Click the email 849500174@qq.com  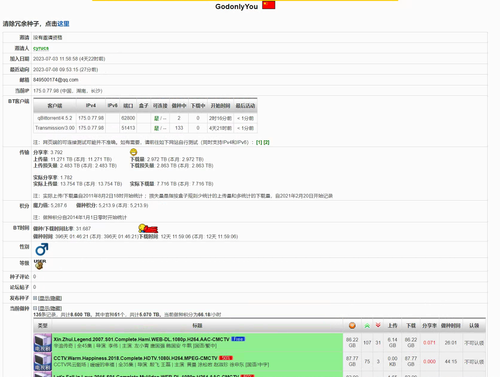(56, 80)
